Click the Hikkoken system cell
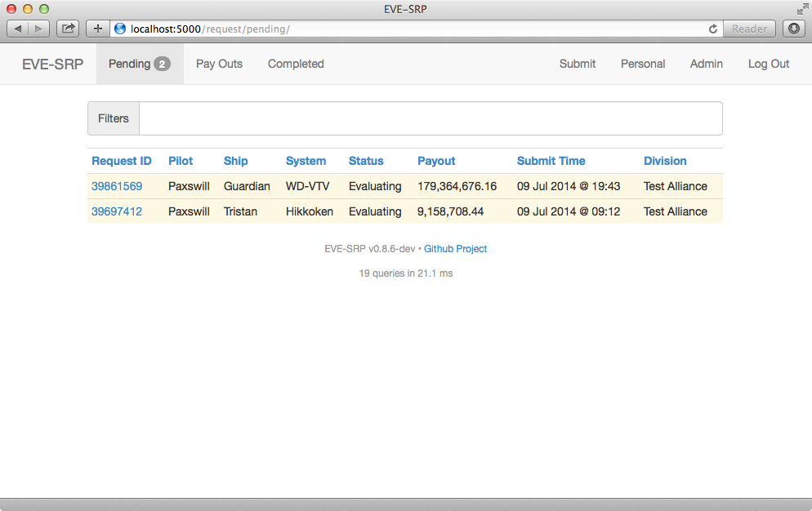This screenshot has width=812, height=511. click(310, 211)
